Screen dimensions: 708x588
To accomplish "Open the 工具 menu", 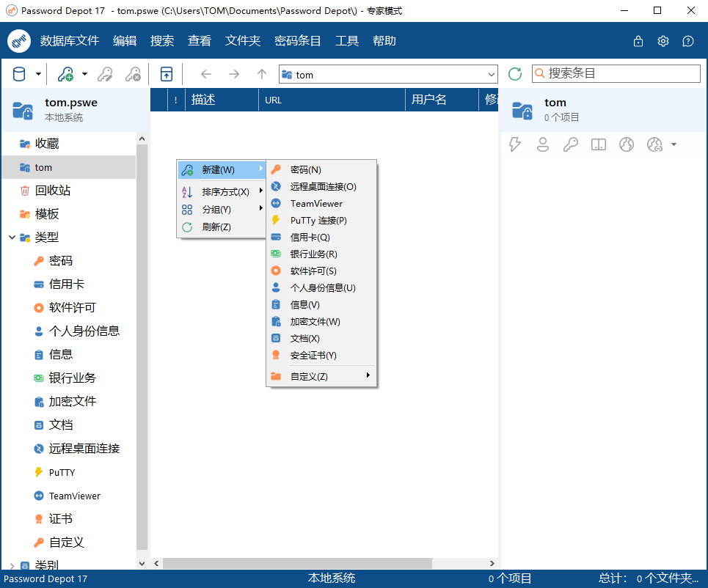I will pos(347,41).
